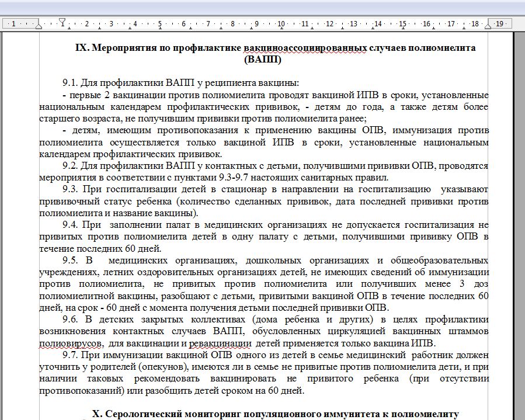
Task: Click the line "полиомиелита и название вакцины)."
Action: [x=119, y=213]
